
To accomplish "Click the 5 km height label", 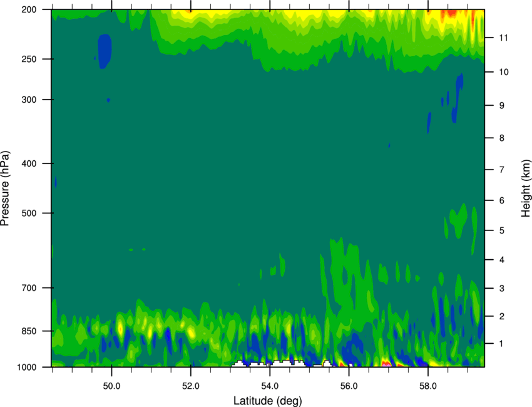I will 502,231.
